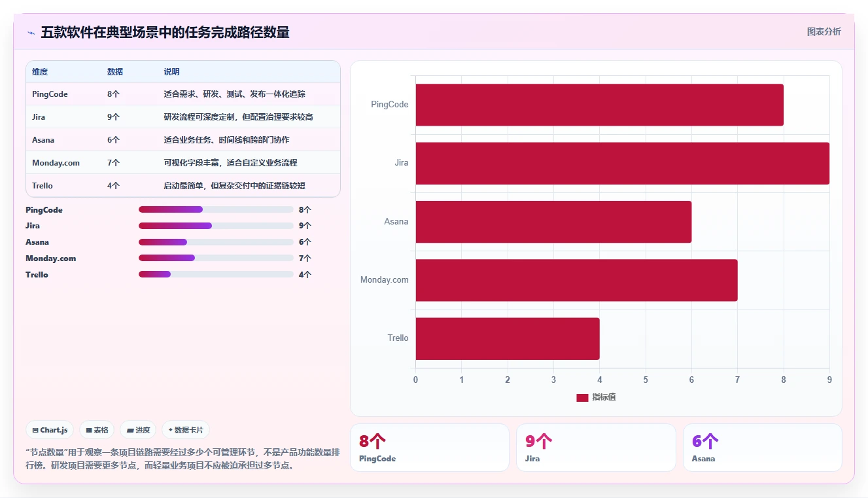Click the footnote paragraph starting with “节点数量”
Screen dimensions: 868x498
pos(182,459)
